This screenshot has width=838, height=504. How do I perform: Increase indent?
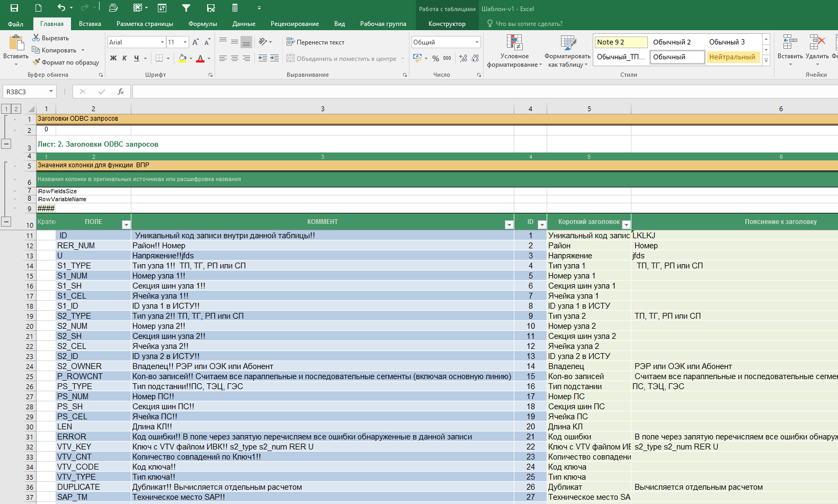[274, 58]
